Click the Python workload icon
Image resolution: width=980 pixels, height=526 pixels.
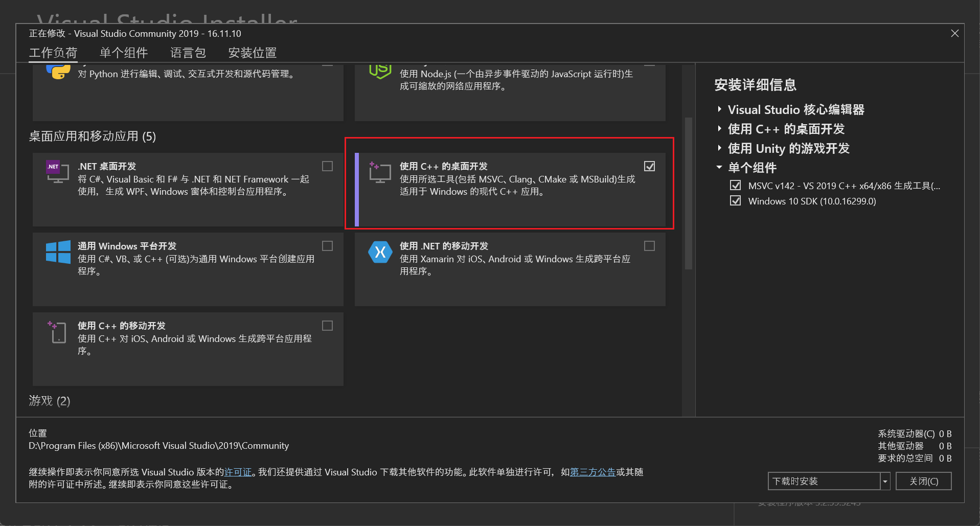[x=58, y=72]
